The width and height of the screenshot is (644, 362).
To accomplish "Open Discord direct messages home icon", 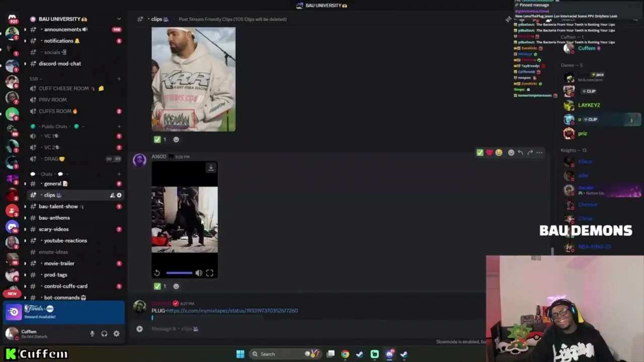I will (12, 19).
